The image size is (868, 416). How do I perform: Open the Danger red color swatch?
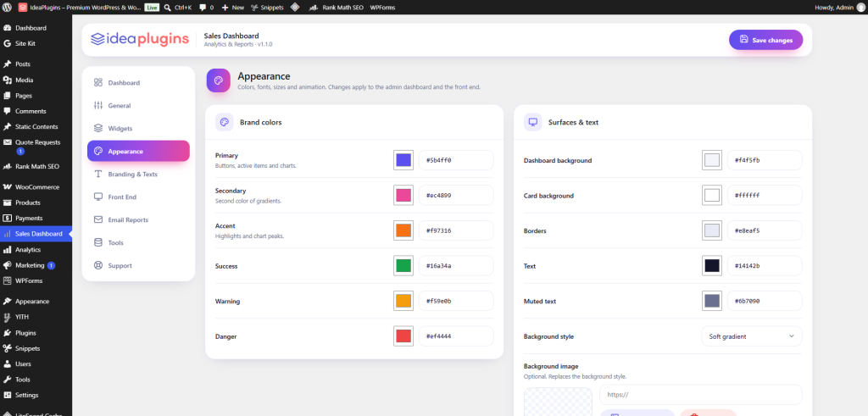click(403, 336)
